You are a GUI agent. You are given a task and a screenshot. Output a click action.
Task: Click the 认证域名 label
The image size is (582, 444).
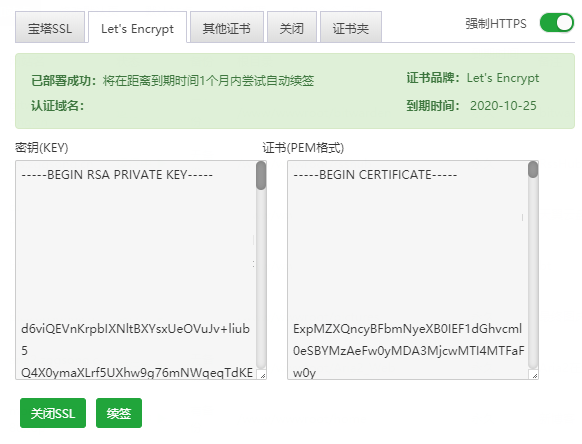pos(58,106)
